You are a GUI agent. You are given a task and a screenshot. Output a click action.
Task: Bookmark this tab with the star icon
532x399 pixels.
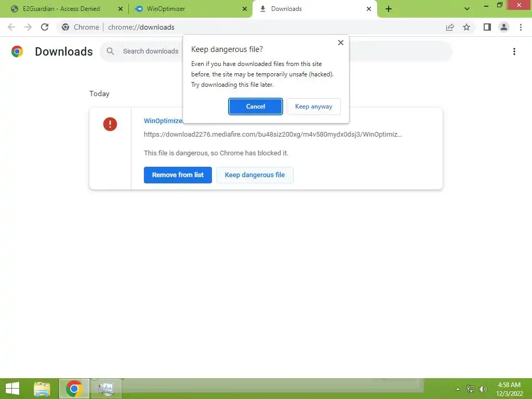(x=467, y=27)
